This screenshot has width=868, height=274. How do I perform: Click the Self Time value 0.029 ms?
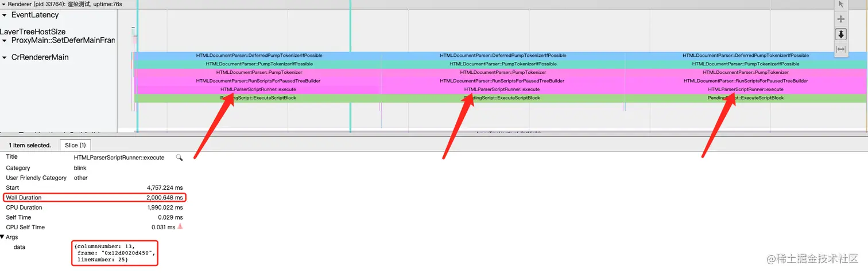(x=170, y=217)
